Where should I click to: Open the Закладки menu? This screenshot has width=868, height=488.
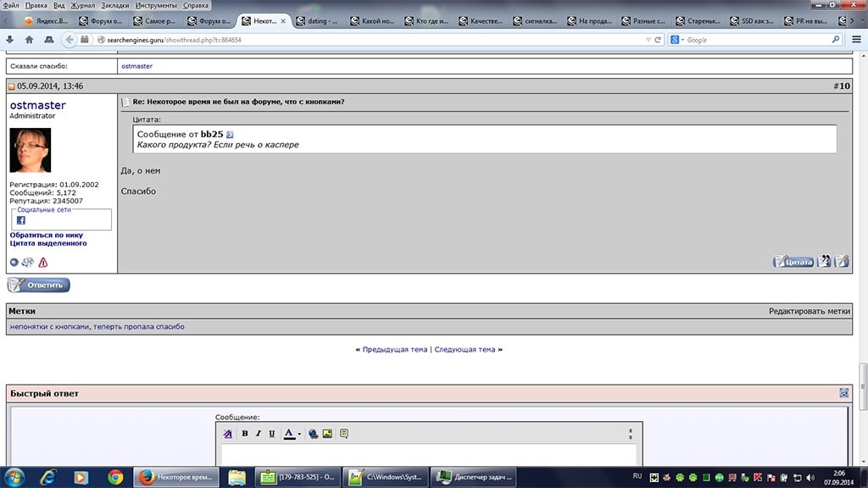(x=114, y=5)
